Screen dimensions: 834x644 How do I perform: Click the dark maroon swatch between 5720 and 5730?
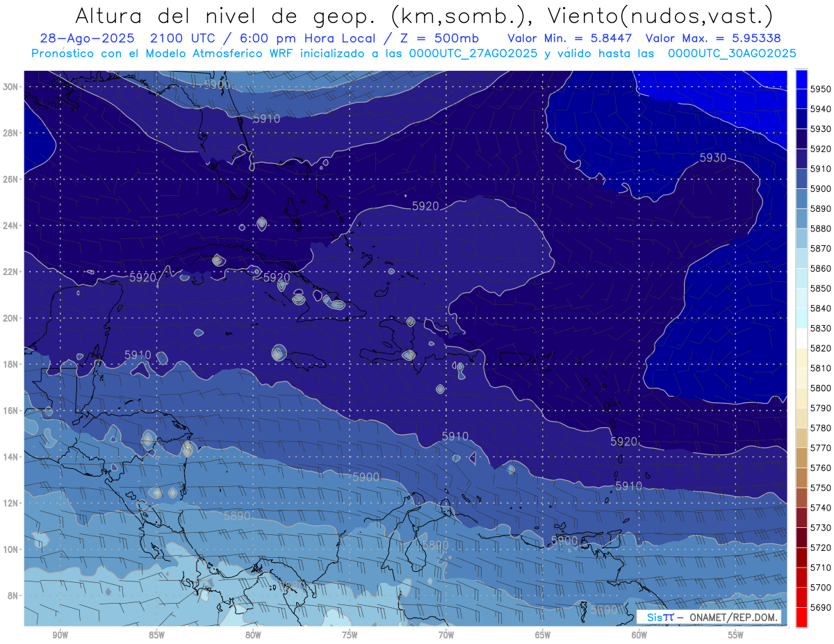pos(801,538)
